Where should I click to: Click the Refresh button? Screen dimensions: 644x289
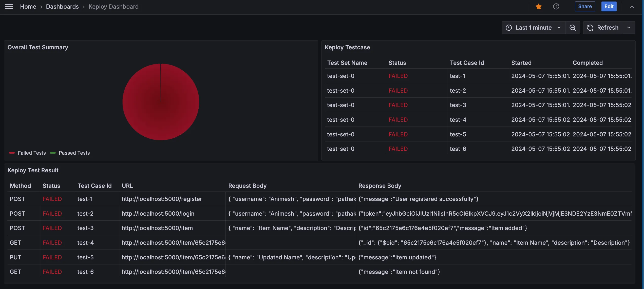point(603,28)
